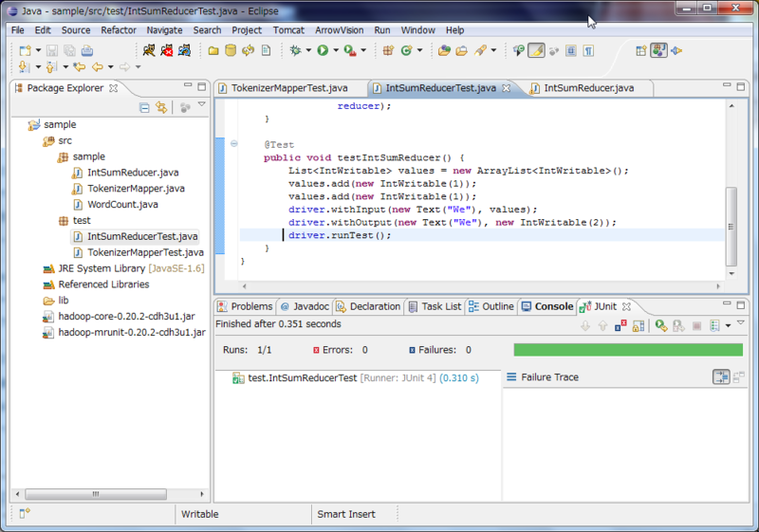This screenshot has height=532, width=759.
Task: Click the Search flashlight toolbar icon
Action: 480,50
